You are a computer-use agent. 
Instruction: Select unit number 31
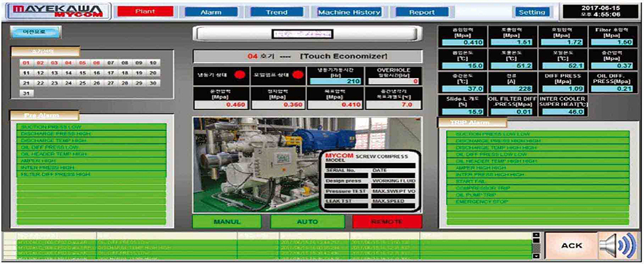pyautogui.click(x=26, y=93)
